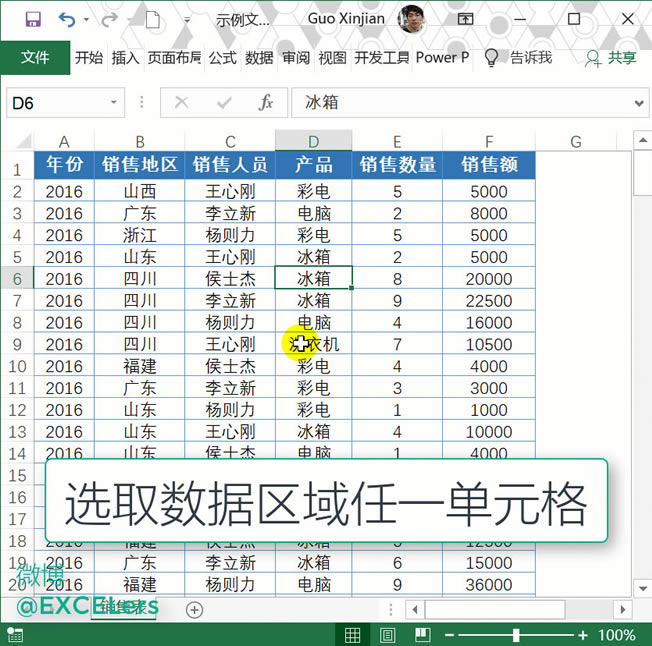Click the Undo arrow icon
This screenshot has height=646, width=652.
[67, 19]
